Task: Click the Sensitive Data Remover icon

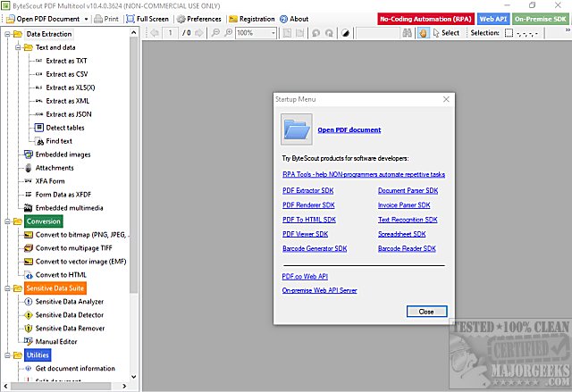Action: (x=27, y=329)
